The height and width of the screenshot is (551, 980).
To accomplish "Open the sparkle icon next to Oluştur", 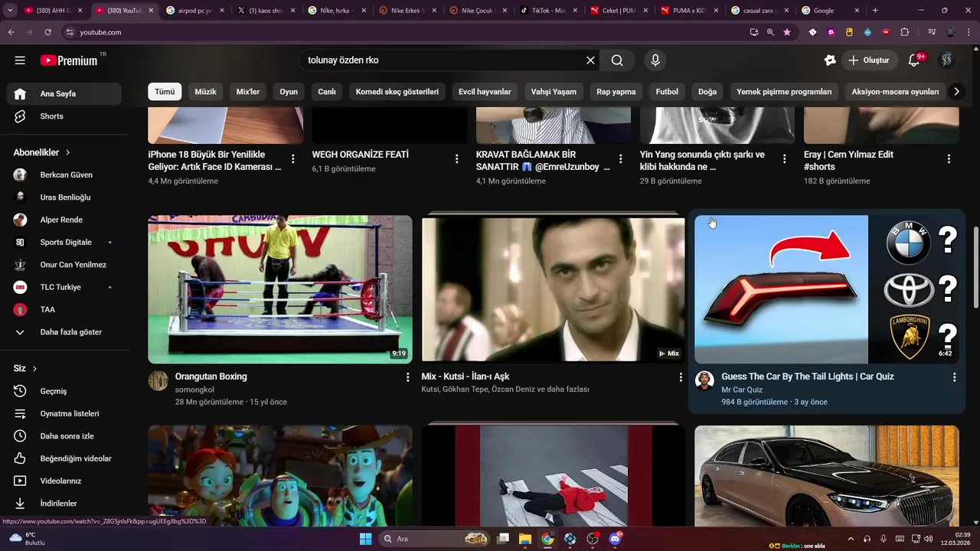I will (x=830, y=60).
